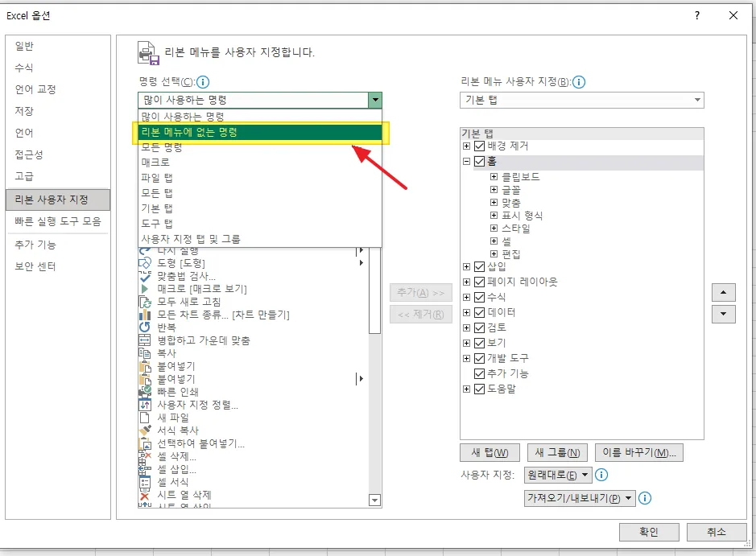Expand the 삽입 tree node
The height and width of the screenshot is (556, 756).
(466, 266)
